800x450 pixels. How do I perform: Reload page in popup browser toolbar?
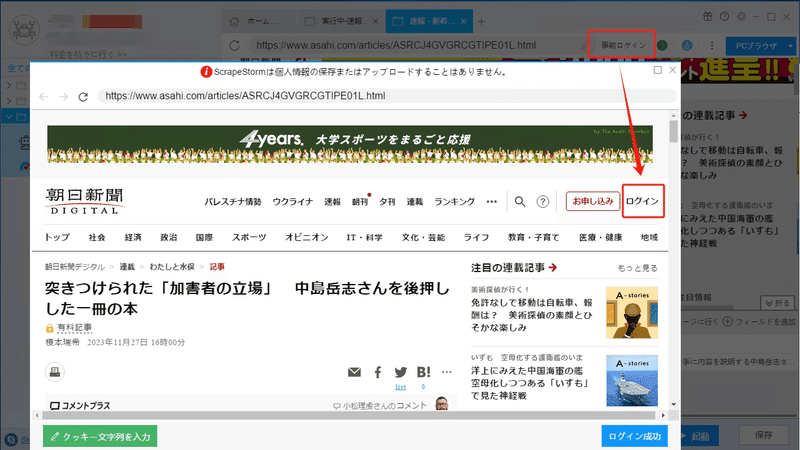(83, 96)
